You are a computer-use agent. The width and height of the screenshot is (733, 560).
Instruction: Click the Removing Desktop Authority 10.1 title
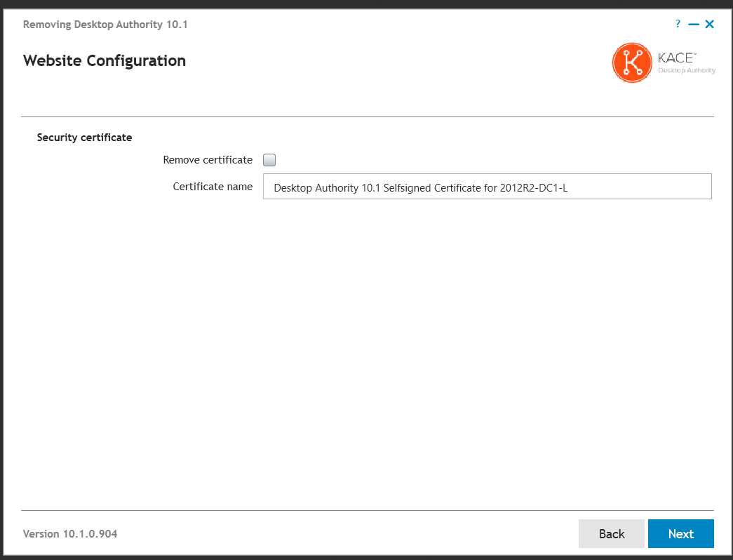[x=105, y=25]
